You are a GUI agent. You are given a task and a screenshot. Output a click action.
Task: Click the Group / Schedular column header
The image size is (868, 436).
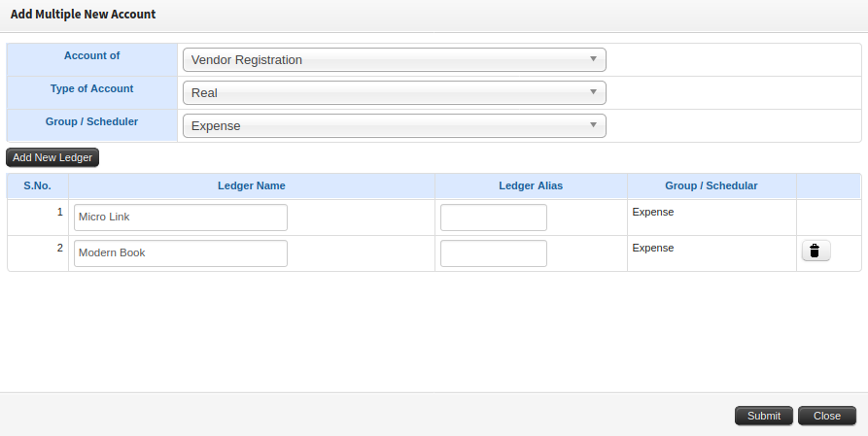point(712,185)
